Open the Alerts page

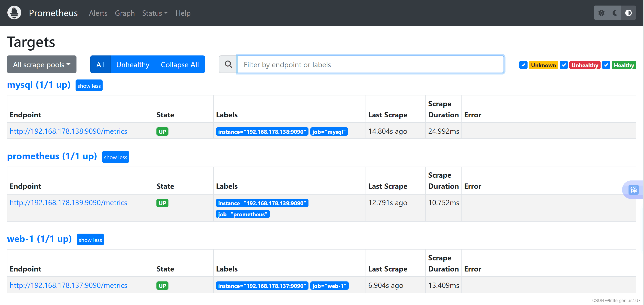98,13
